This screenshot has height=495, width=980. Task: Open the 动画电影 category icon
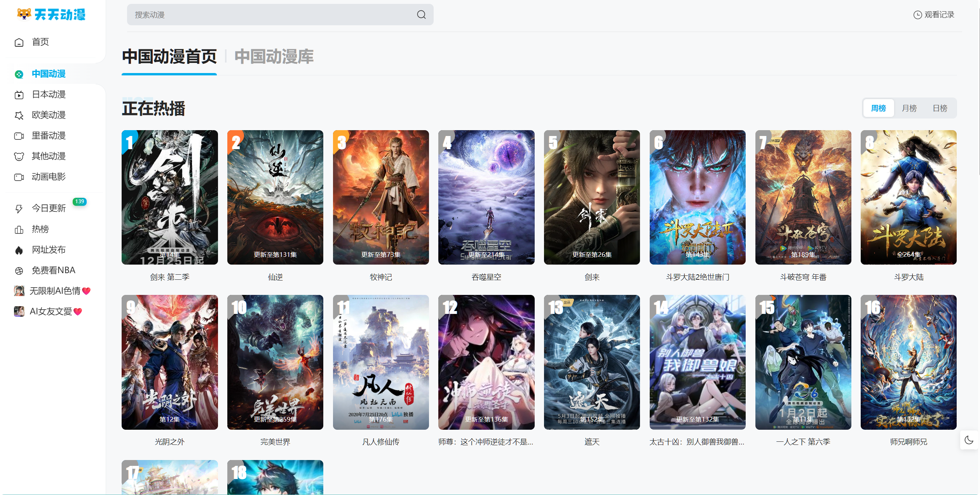pyautogui.click(x=19, y=177)
